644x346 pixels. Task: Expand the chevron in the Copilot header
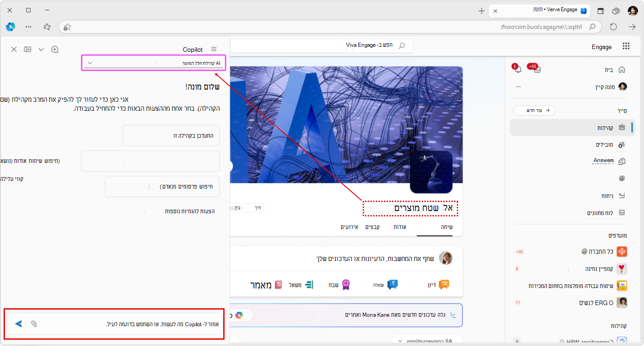[x=41, y=49]
